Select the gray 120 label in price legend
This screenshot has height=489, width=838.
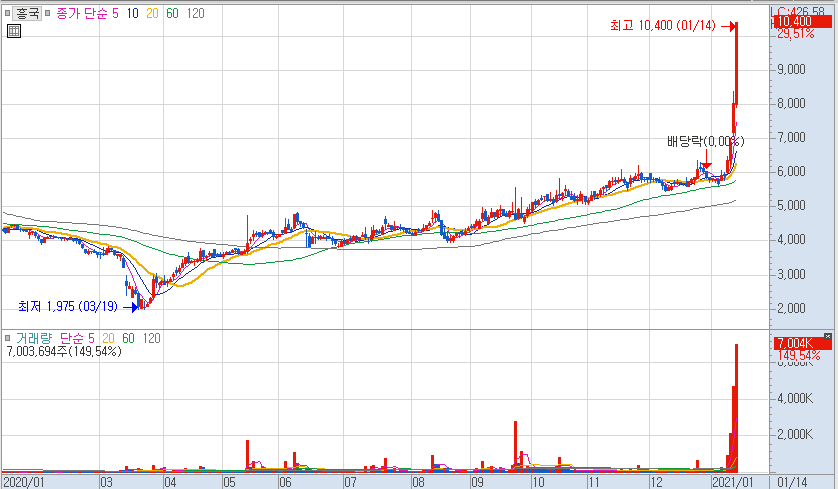(196, 13)
